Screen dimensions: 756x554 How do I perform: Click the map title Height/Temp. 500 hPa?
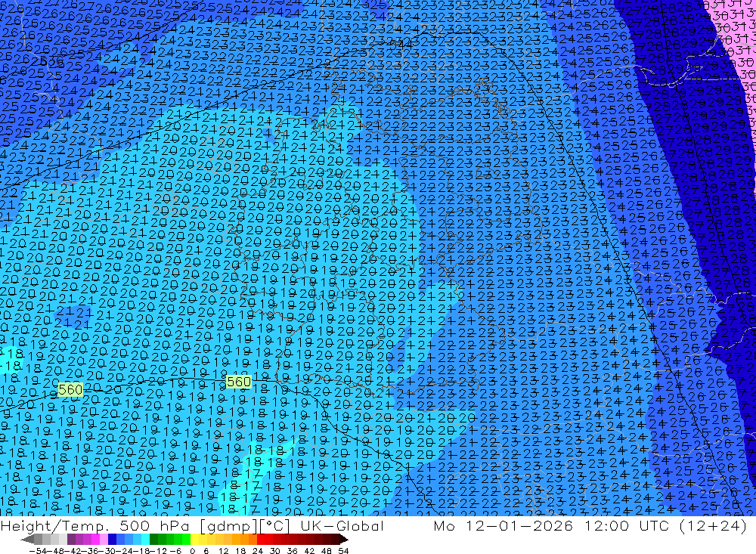(97, 525)
